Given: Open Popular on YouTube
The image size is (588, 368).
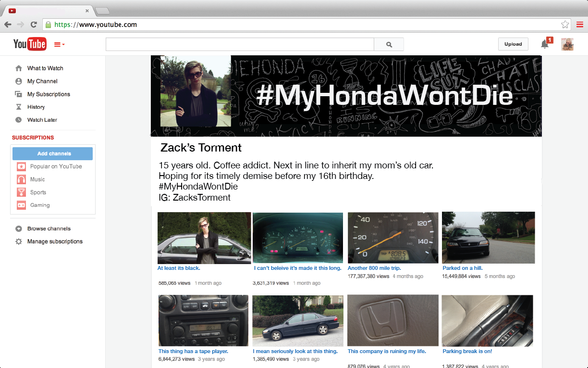Looking at the screenshot, I should 56,166.
